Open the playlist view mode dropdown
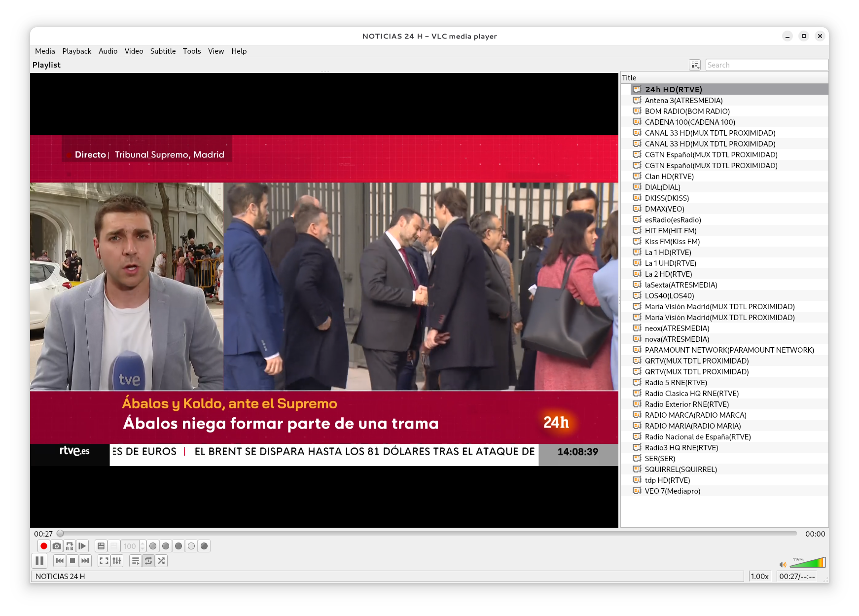 pyautogui.click(x=695, y=65)
